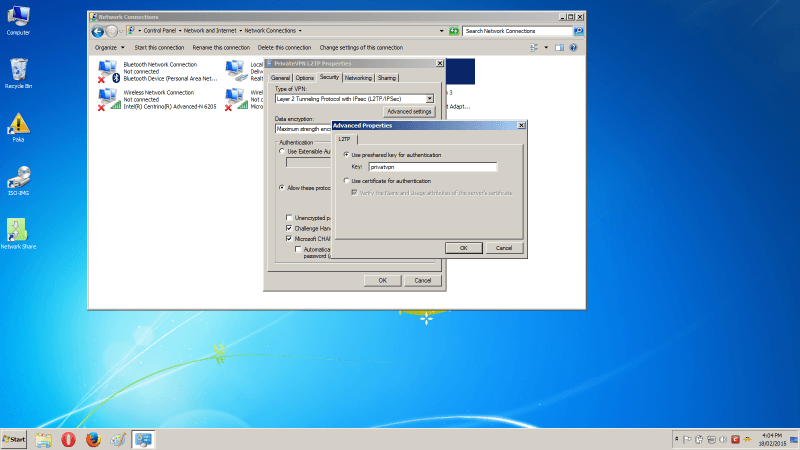Click OK in Advanced Properties dialog
This screenshot has width=800, height=450.
click(463, 247)
